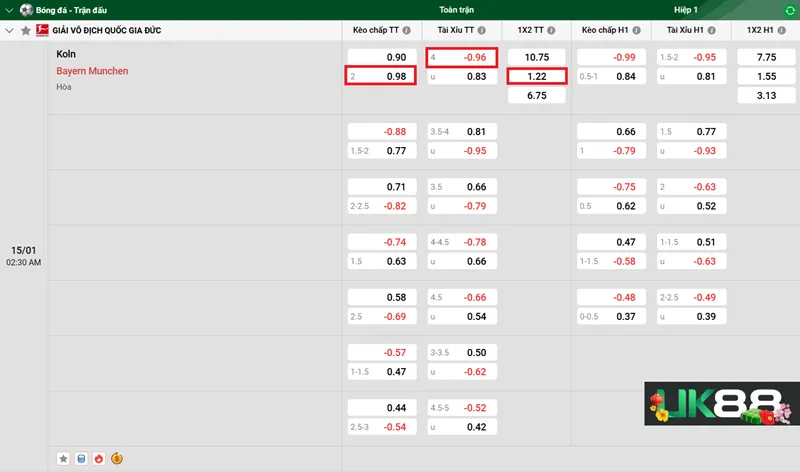The width and height of the screenshot is (800, 472).
Task: Choose the 6.75 draw odds in 1X2 TT
Action: pyautogui.click(x=537, y=96)
